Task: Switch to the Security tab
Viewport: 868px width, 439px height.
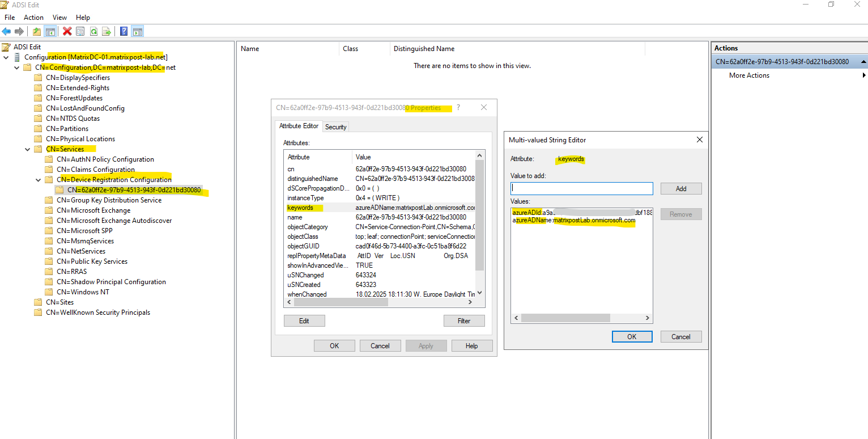Action: 335,127
